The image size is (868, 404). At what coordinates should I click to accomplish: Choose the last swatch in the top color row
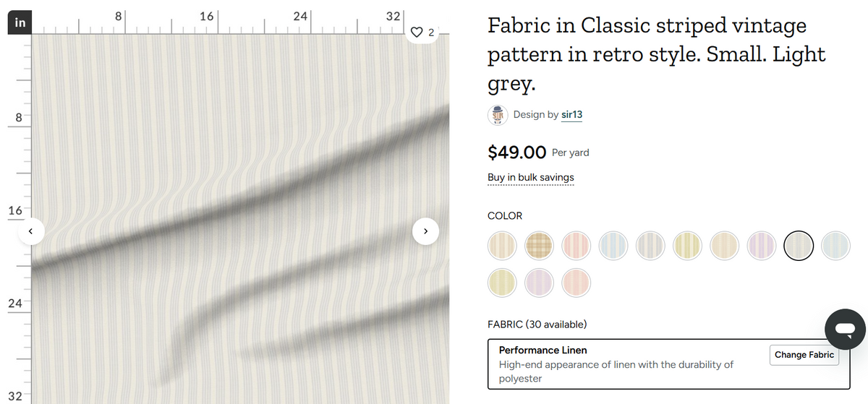(835, 246)
